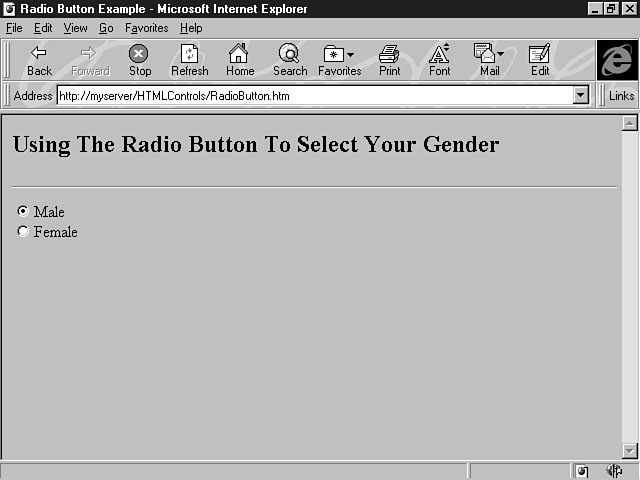
Task: Show the Links bar
Action: click(621, 96)
